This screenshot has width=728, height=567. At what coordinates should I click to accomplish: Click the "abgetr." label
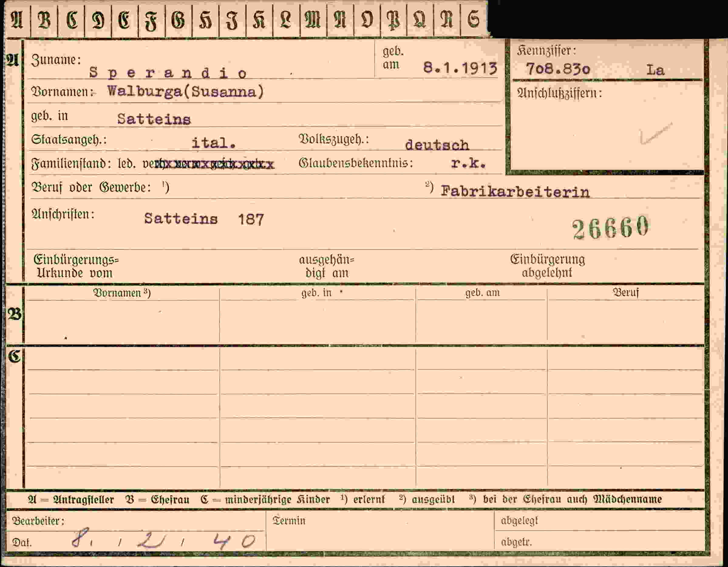pos(516,542)
